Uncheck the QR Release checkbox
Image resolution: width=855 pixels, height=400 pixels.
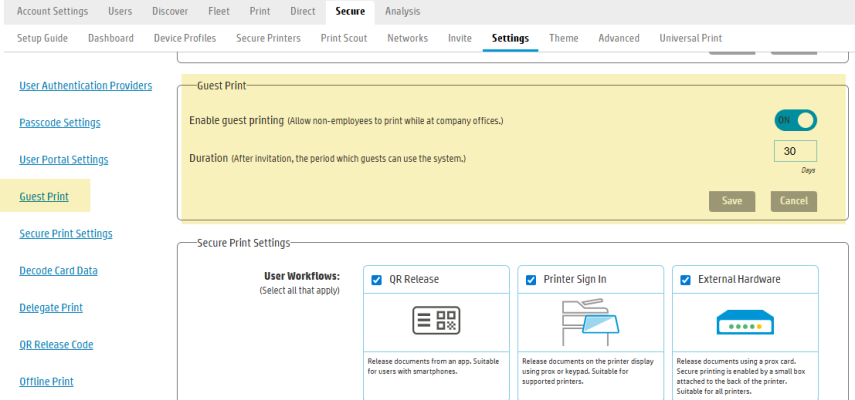377,280
